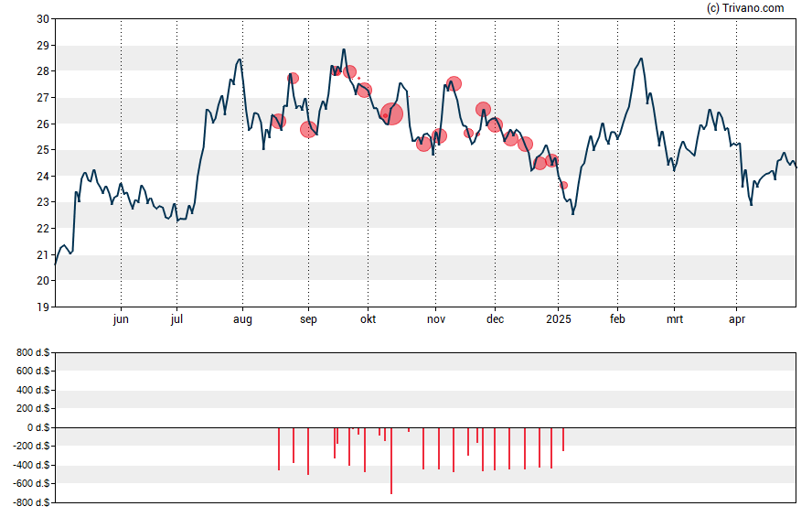Screen dimensions: 812x517
Task: Click the 26 price axis label
Action: coord(43,124)
